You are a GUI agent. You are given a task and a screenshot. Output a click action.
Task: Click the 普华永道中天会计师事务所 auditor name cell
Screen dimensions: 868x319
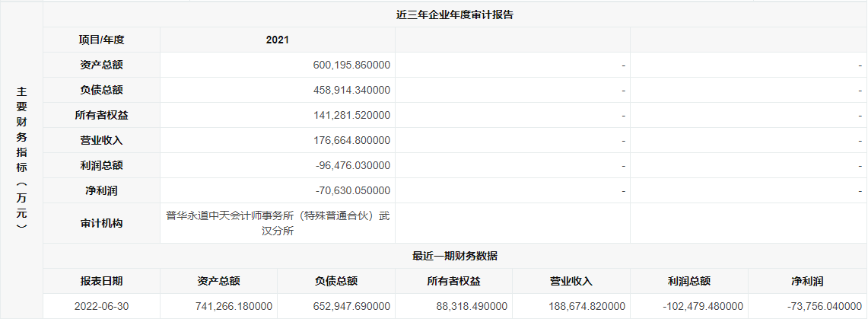click(x=278, y=224)
